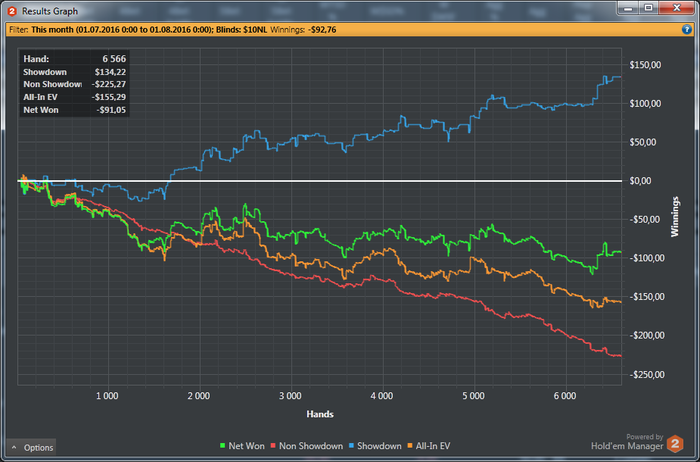
Task: Click the Powered by Hold'em Manager text
Action: click(627, 442)
